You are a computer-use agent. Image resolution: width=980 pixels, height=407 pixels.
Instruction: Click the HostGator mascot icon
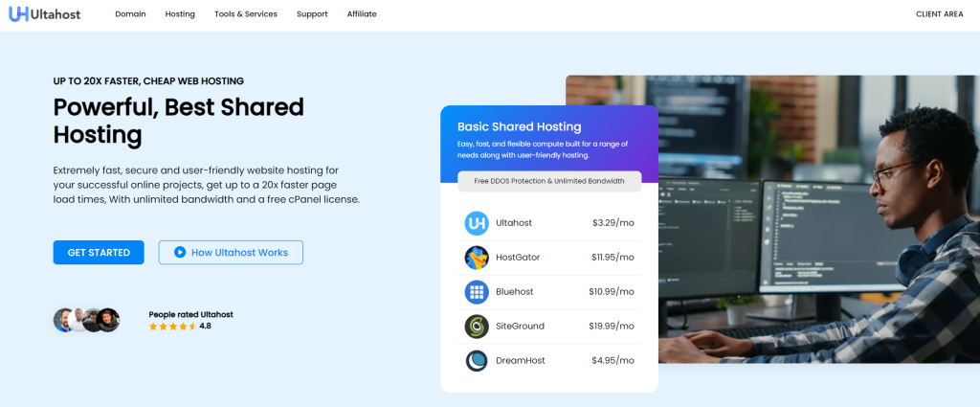pyautogui.click(x=477, y=258)
